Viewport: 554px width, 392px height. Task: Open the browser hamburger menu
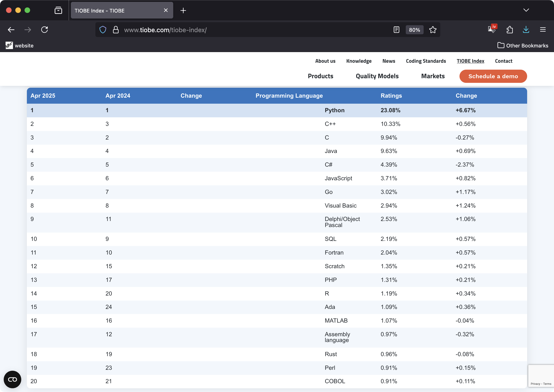coord(543,30)
